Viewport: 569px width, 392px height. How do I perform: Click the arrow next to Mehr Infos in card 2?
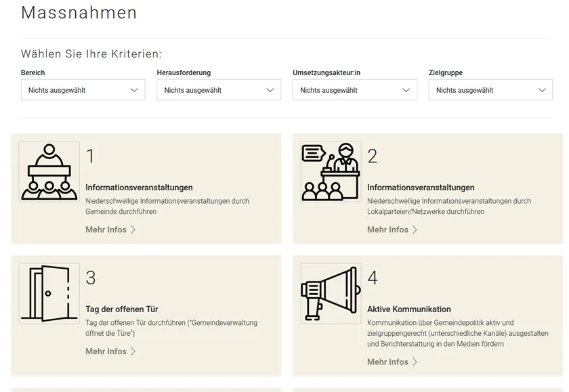[415, 230]
